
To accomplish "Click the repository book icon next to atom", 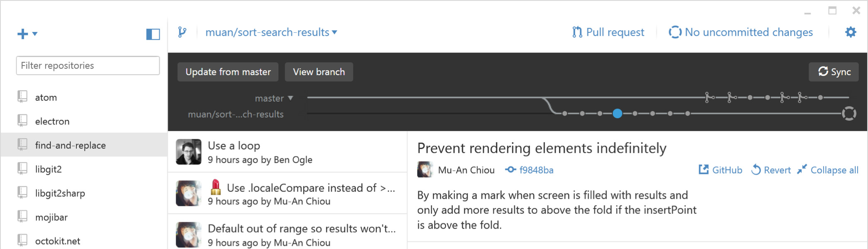I will tap(21, 97).
